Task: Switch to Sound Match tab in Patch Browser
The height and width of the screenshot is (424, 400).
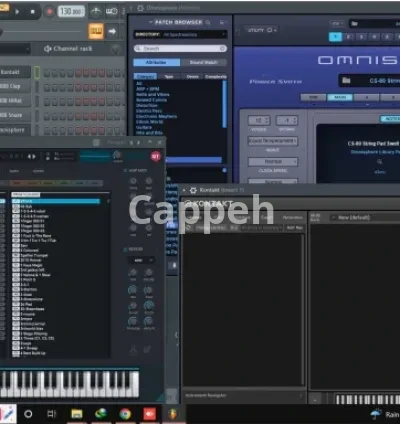Action: [x=204, y=62]
